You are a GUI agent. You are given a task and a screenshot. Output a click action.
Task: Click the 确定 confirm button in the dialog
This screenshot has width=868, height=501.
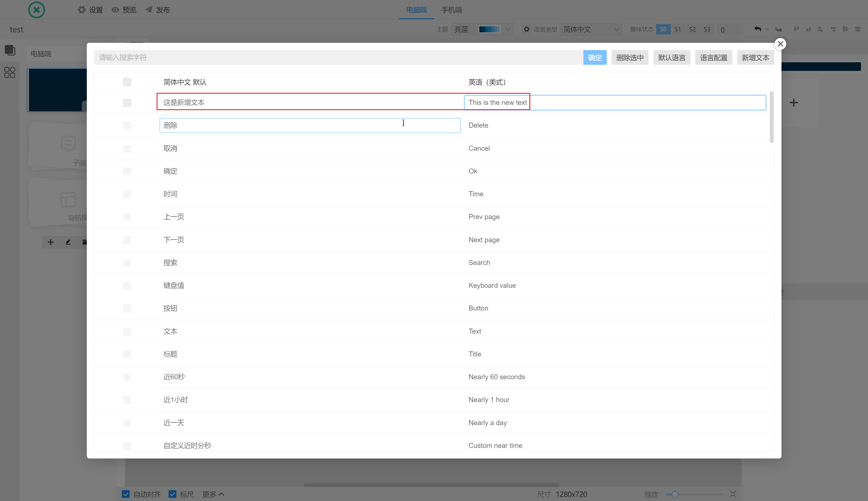pos(595,58)
